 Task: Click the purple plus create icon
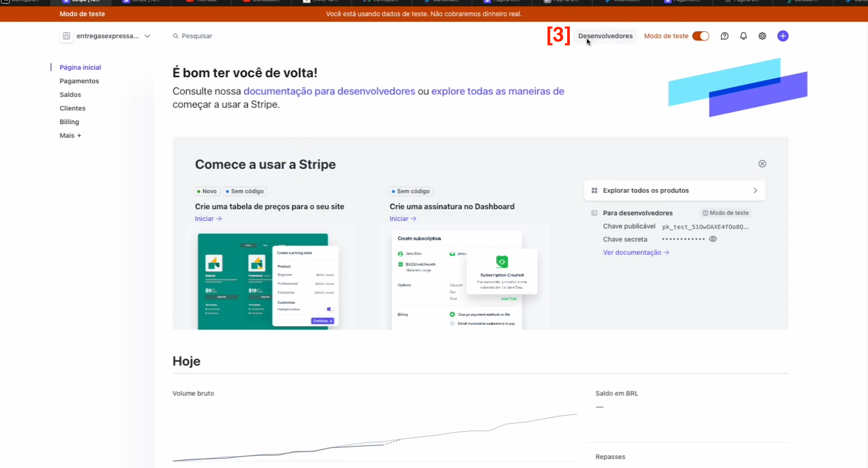[x=783, y=36]
